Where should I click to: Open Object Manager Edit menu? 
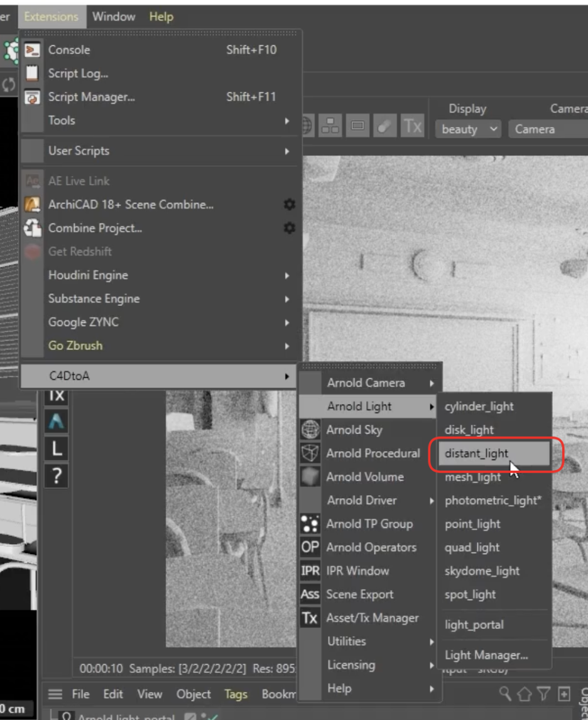pos(113,694)
